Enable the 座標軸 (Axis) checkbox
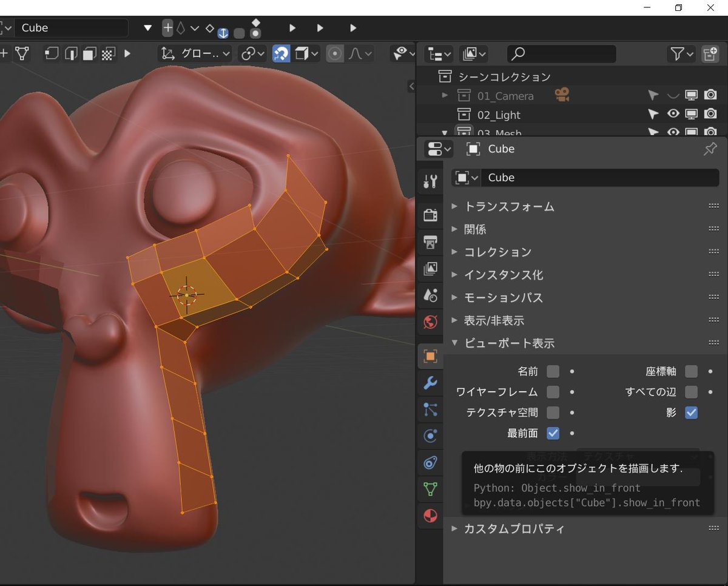 (691, 371)
